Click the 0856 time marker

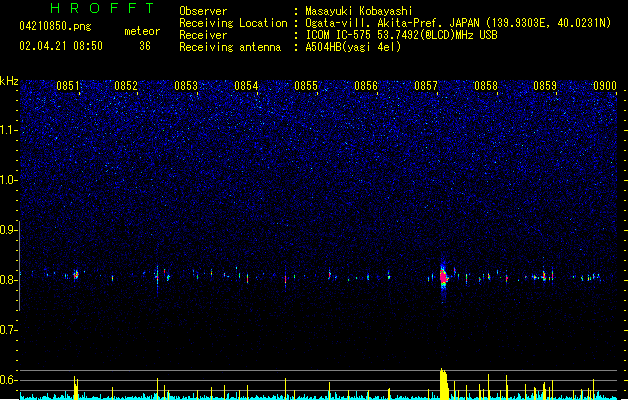point(366,86)
